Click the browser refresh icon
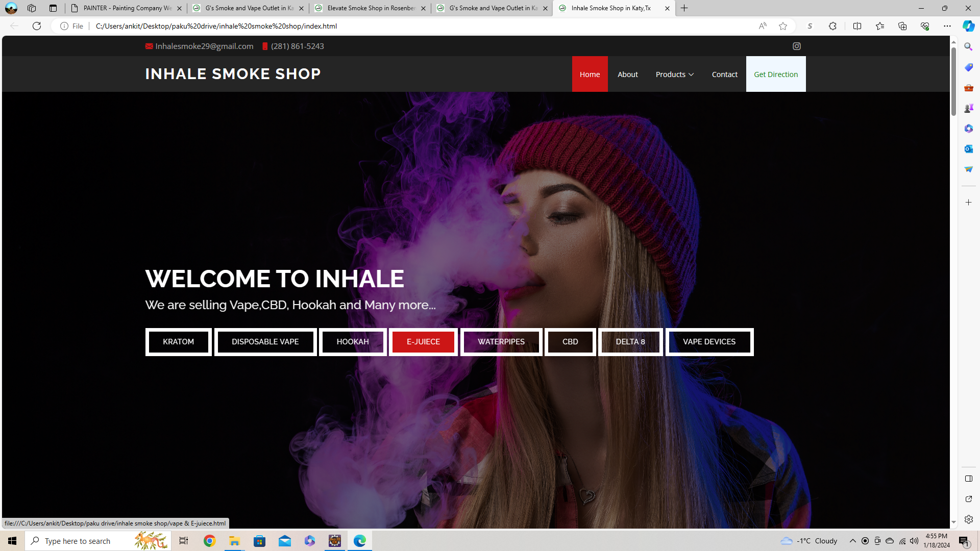Viewport: 980px width, 551px height. [x=37, y=26]
